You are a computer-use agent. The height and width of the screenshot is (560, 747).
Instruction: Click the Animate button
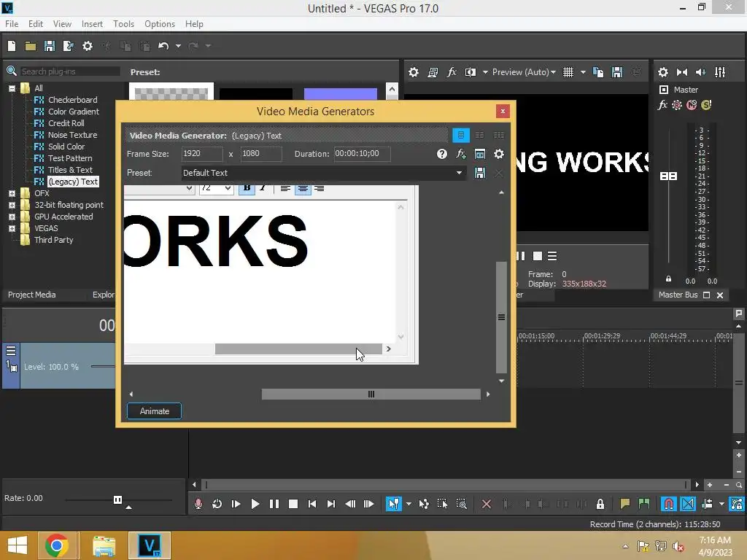click(155, 411)
